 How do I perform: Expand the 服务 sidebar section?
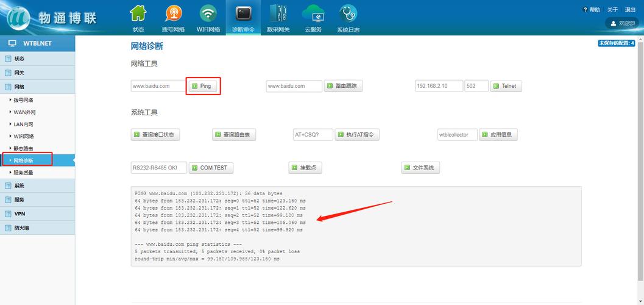pos(37,199)
